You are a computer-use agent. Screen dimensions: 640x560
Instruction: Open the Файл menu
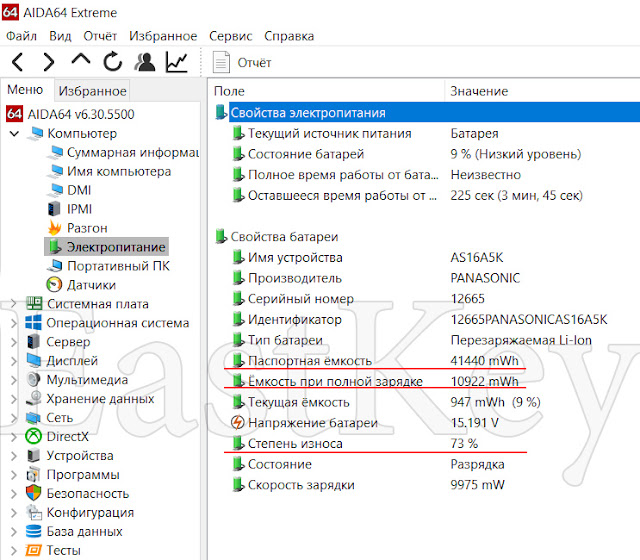(21, 36)
